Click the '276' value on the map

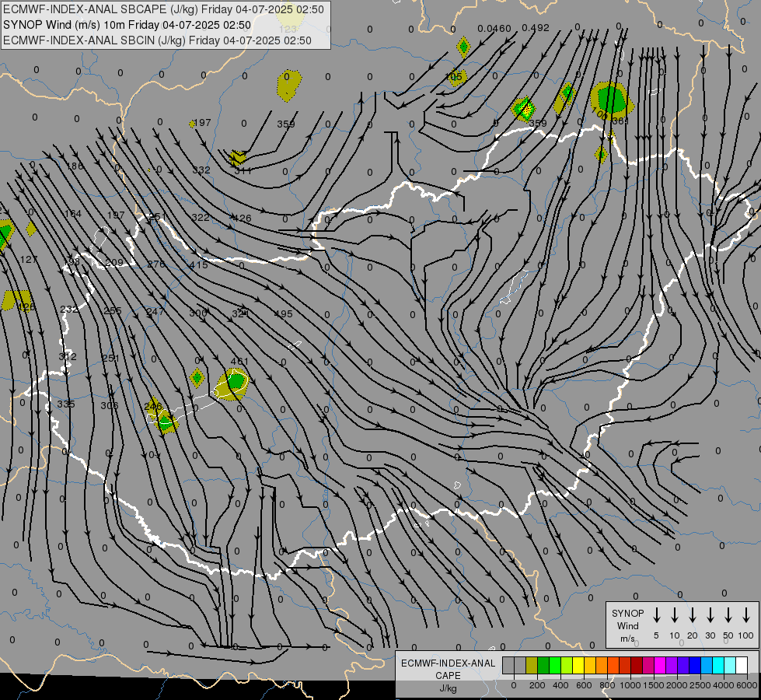coord(156,264)
